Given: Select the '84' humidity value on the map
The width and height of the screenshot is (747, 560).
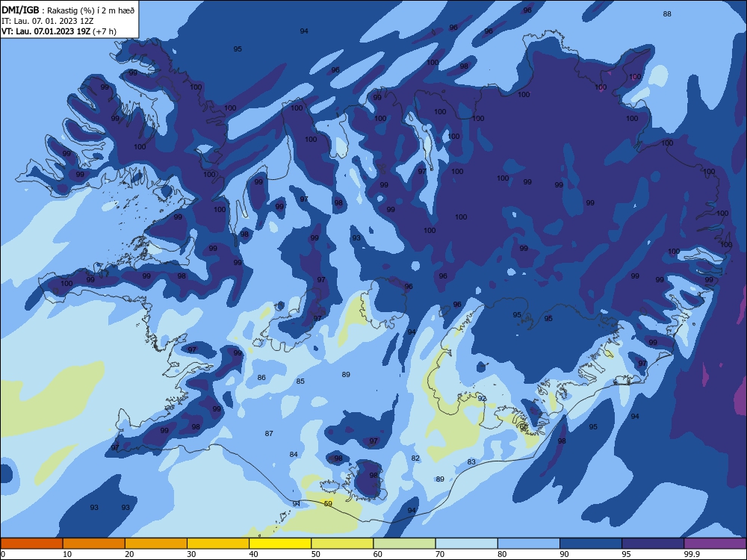Looking at the screenshot, I should coord(294,454).
